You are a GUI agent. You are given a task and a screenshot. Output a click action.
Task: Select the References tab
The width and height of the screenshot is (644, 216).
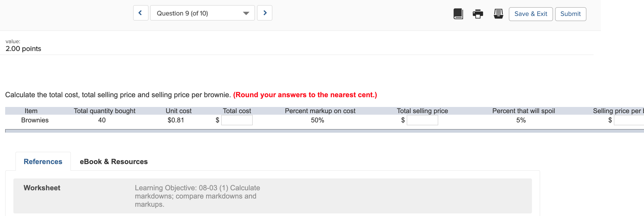point(43,161)
